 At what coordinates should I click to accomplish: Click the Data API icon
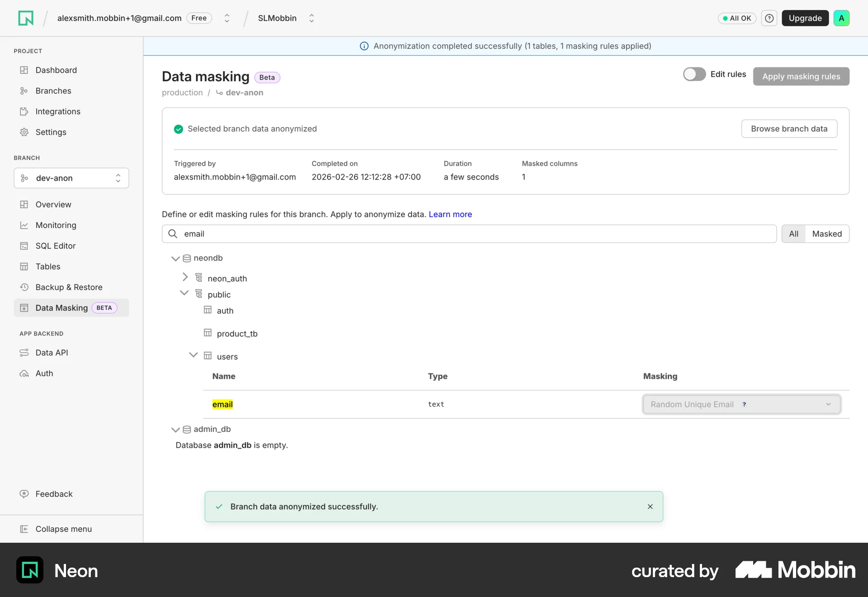[x=24, y=353]
